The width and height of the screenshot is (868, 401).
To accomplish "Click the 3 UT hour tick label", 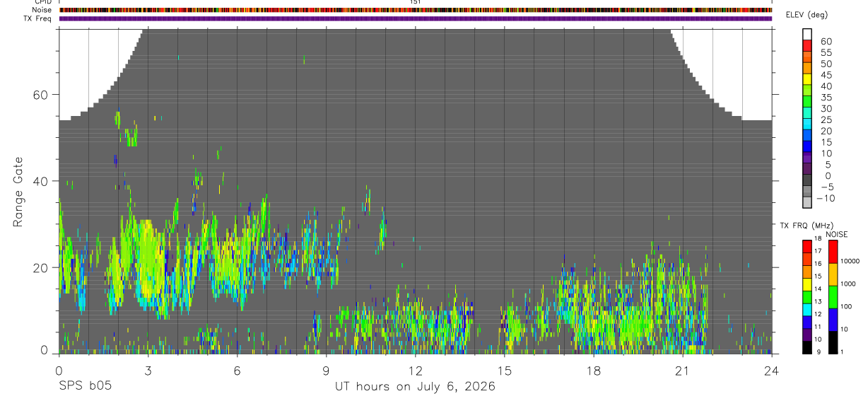I will tap(148, 371).
